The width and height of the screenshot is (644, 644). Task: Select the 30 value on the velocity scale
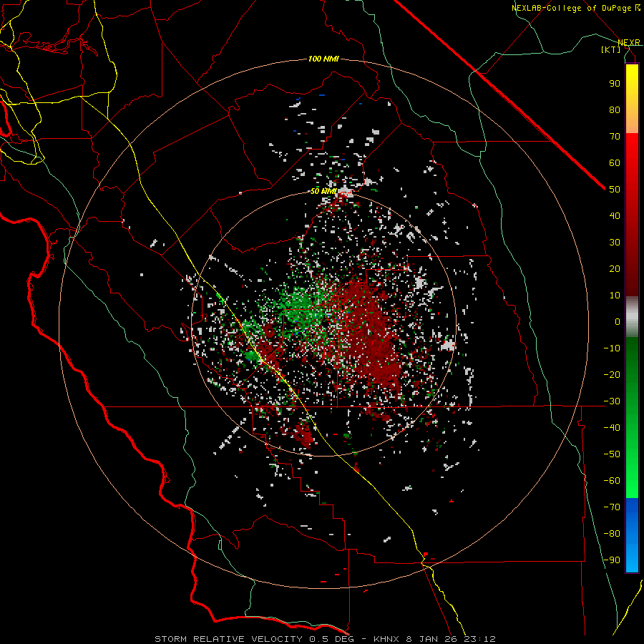point(615,243)
